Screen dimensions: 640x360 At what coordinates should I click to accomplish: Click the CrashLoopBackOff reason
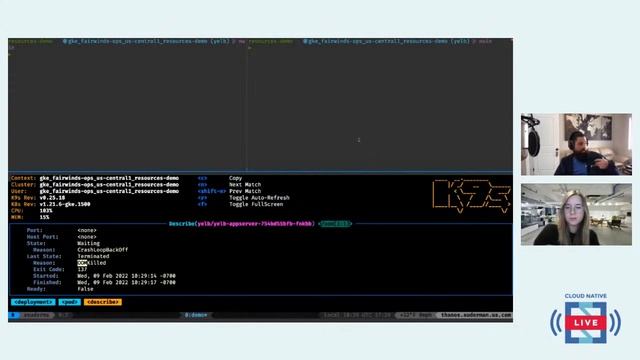[103, 250]
